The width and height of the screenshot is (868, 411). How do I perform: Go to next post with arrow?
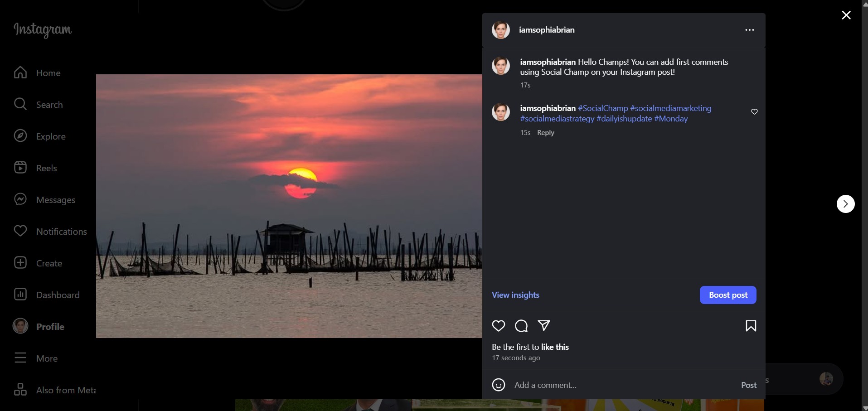pyautogui.click(x=845, y=204)
